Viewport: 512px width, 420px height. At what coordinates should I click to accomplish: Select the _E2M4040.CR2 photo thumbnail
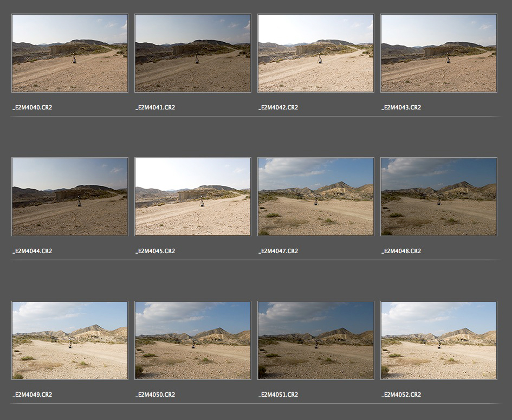70,53
